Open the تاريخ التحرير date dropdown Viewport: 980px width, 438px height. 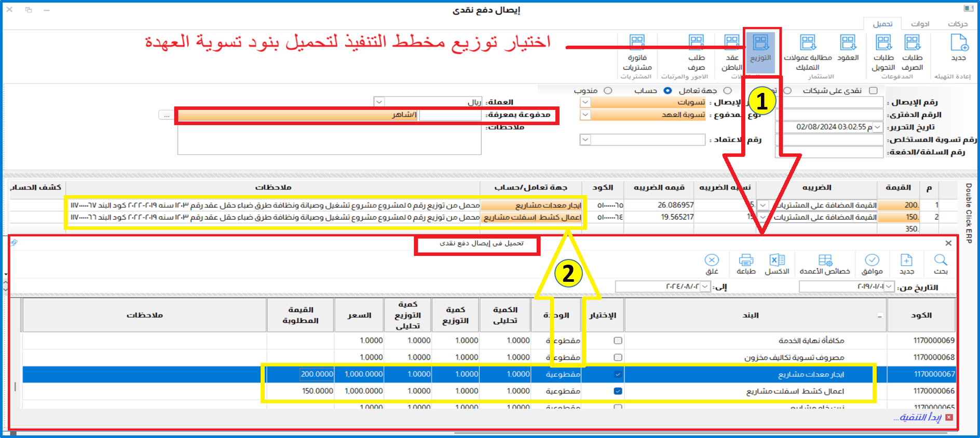(877, 127)
